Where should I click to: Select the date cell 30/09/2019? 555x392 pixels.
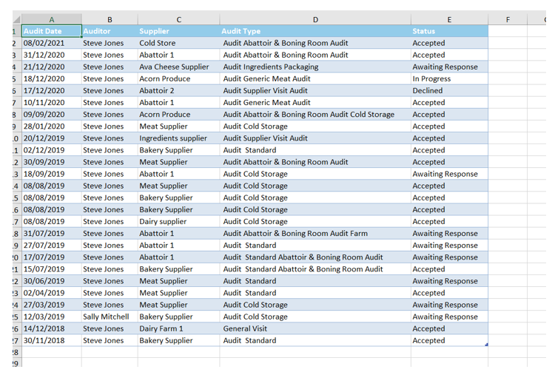(x=52, y=162)
